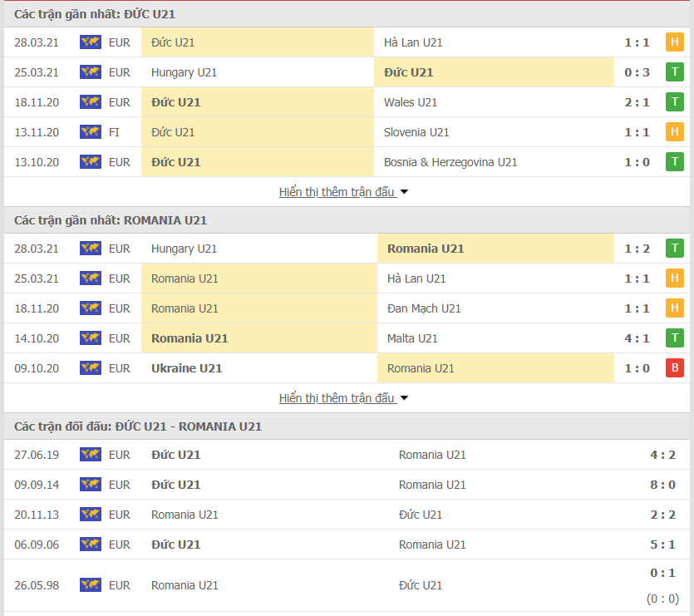Click the orange H badge for Đức U21 vs Hà Lan U21

pos(674,42)
